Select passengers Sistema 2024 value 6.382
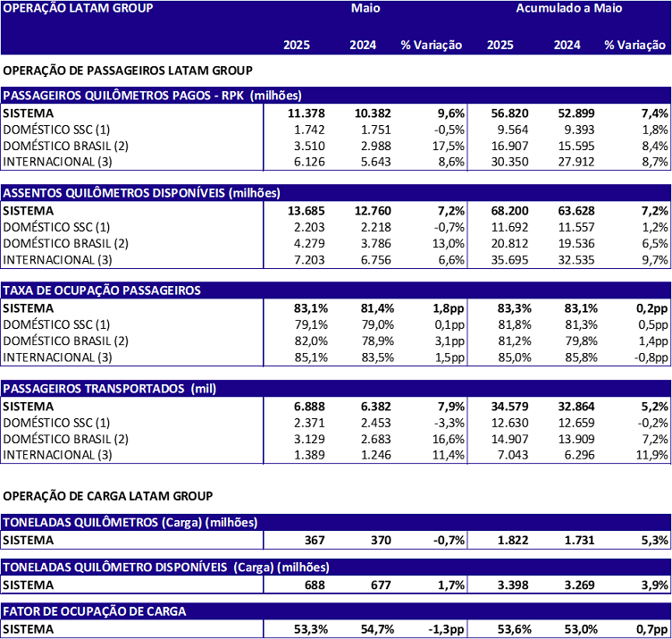 tap(376, 407)
